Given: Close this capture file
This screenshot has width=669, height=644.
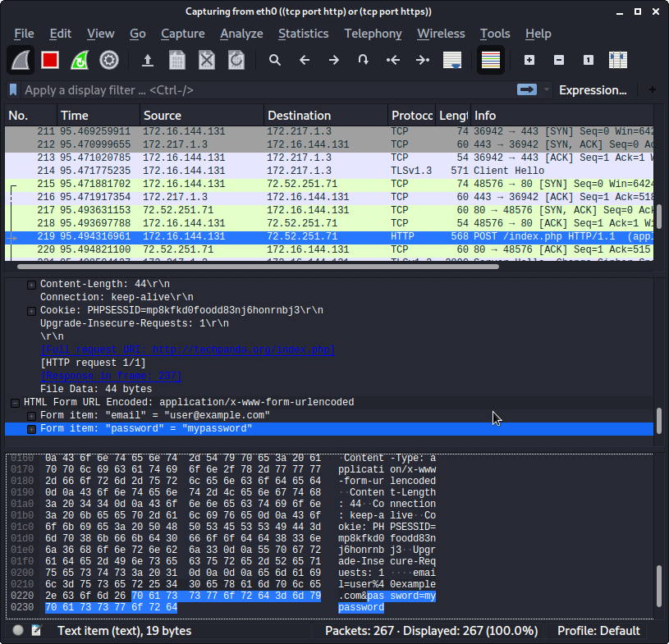Looking at the screenshot, I should coord(206,60).
